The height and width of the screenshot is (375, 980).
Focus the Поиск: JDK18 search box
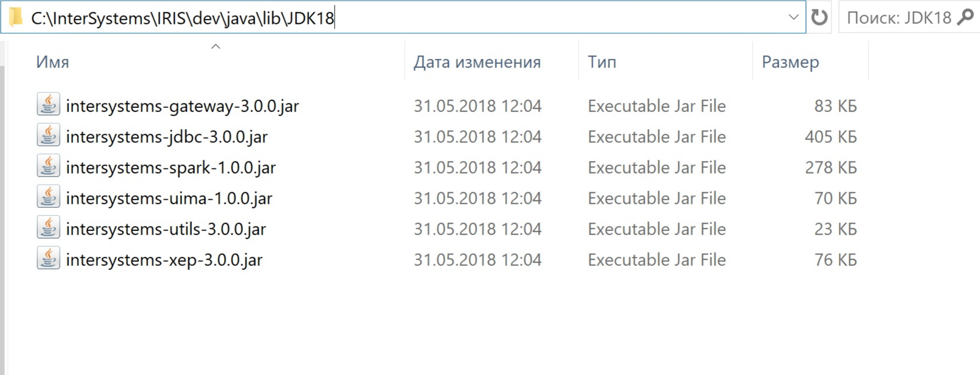(x=898, y=18)
